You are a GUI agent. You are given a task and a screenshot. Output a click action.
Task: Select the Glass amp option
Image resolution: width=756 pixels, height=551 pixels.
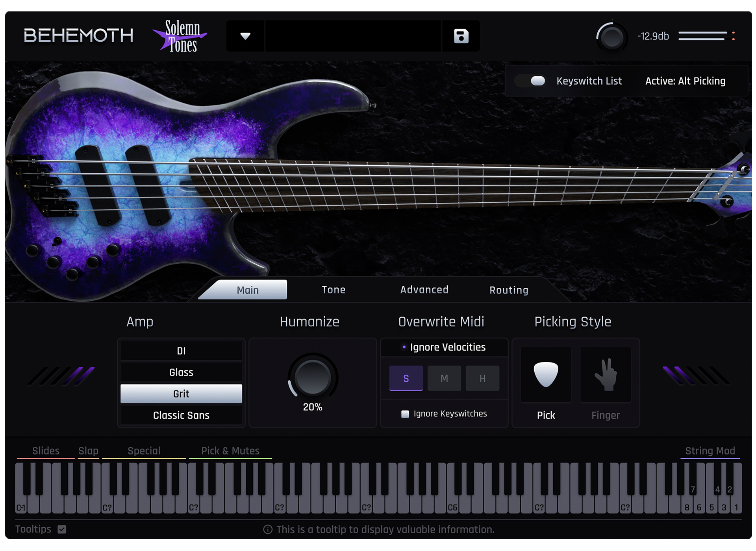[181, 372]
